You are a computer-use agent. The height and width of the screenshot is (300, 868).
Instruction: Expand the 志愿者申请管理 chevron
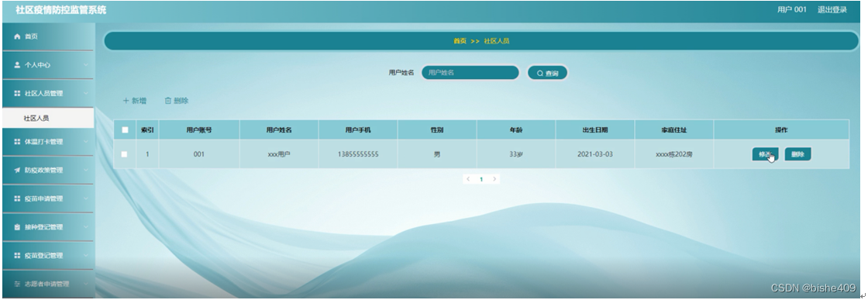pyautogui.click(x=86, y=284)
